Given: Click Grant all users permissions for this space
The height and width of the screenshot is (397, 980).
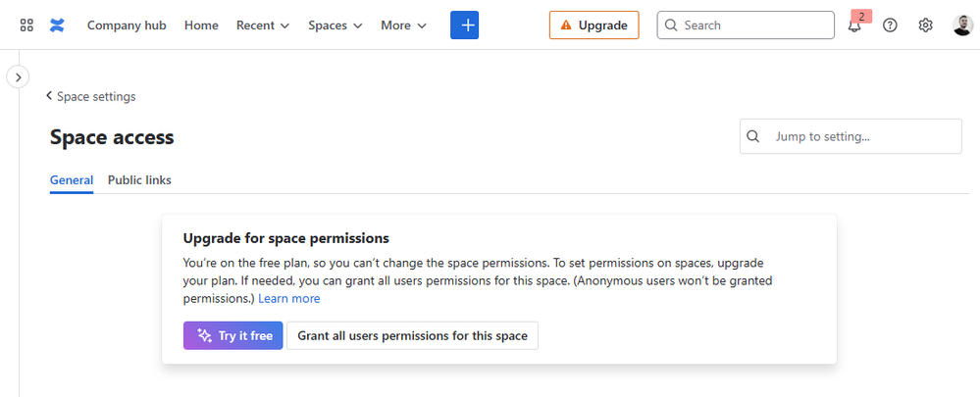Looking at the screenshot, I should click(x=412, y=336).
